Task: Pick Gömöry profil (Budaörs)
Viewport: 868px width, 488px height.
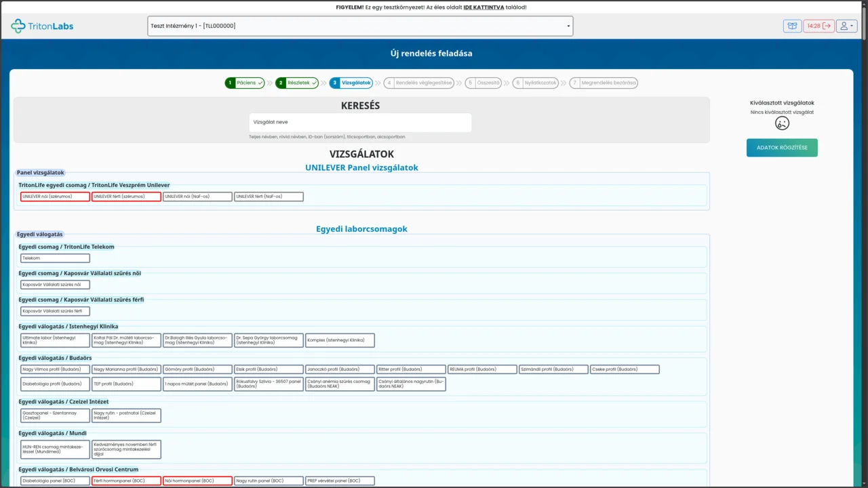Action: point(197,369)
